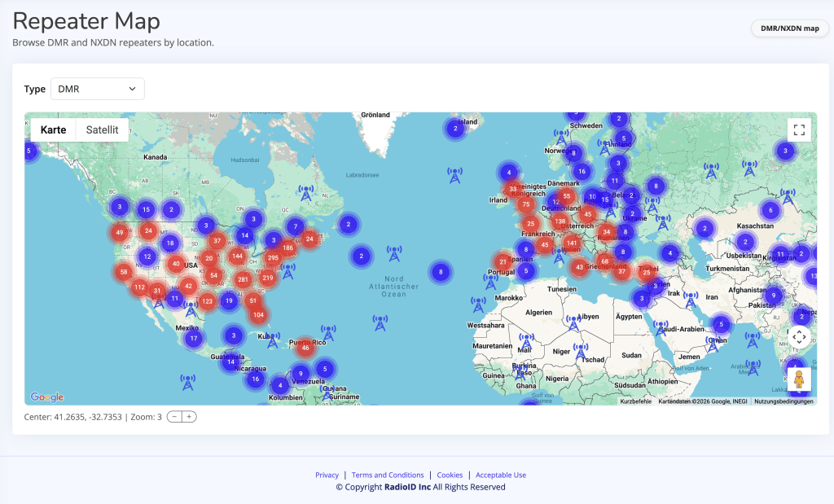834x504 pixels.
Task: Open the Puerto Rico cluster marked 46
Action: coord(305,348)
